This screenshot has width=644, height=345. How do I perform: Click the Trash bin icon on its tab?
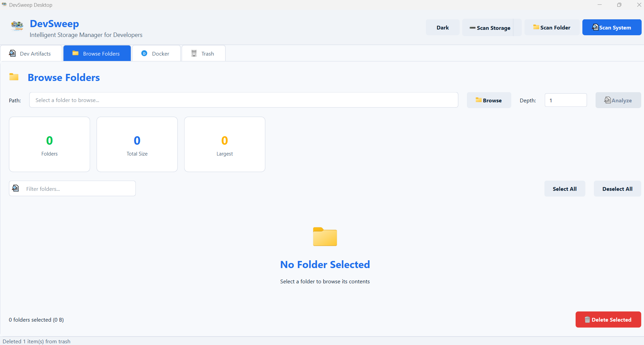tap(194, 53)
